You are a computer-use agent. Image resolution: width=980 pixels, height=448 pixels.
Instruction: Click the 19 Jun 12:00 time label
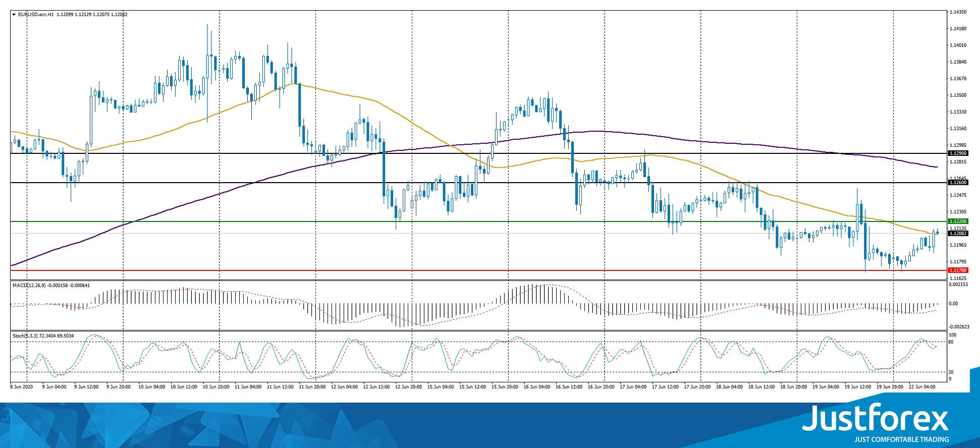coord(857,387)
